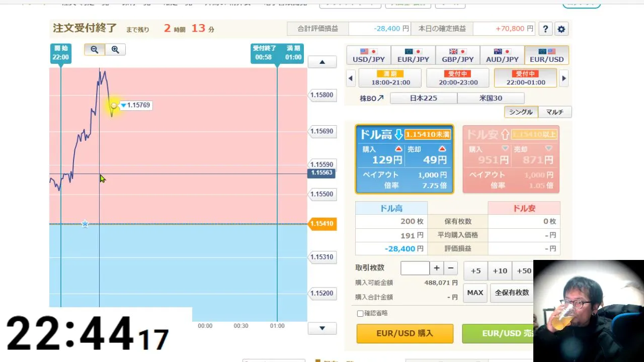644x362 pixels.
Task: Zoom in the chart with plus magnifier
Action: pos(115,49)
